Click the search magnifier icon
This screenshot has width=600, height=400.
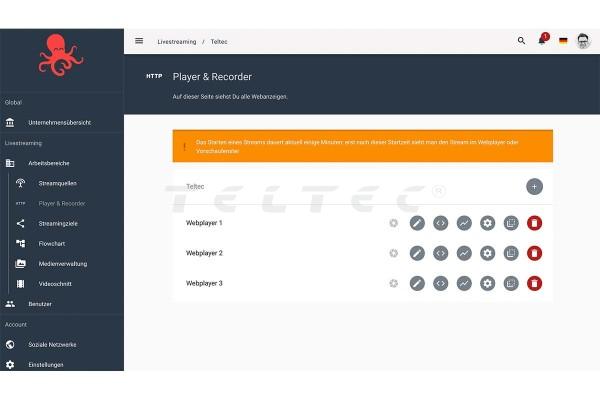click(521, 41)
